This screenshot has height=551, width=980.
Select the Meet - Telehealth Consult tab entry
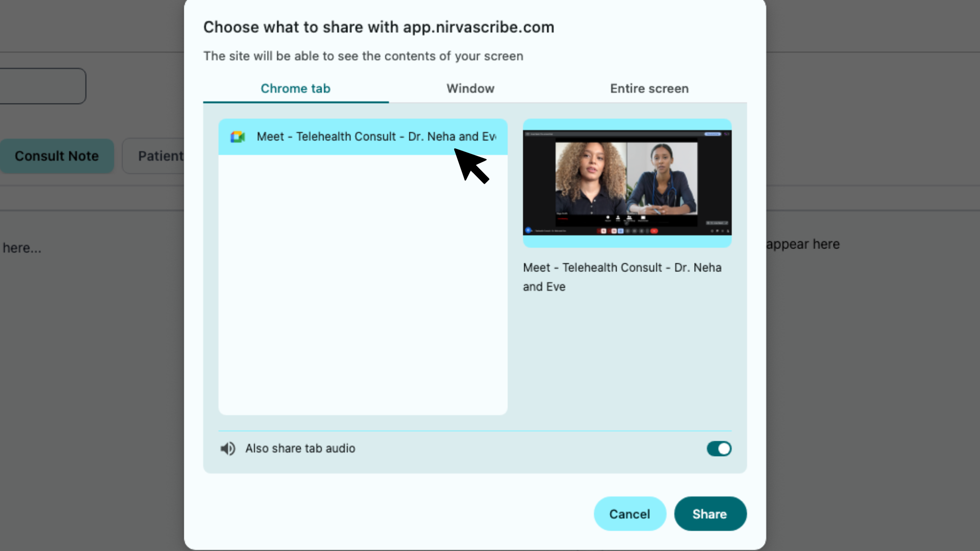coord(362,137)
